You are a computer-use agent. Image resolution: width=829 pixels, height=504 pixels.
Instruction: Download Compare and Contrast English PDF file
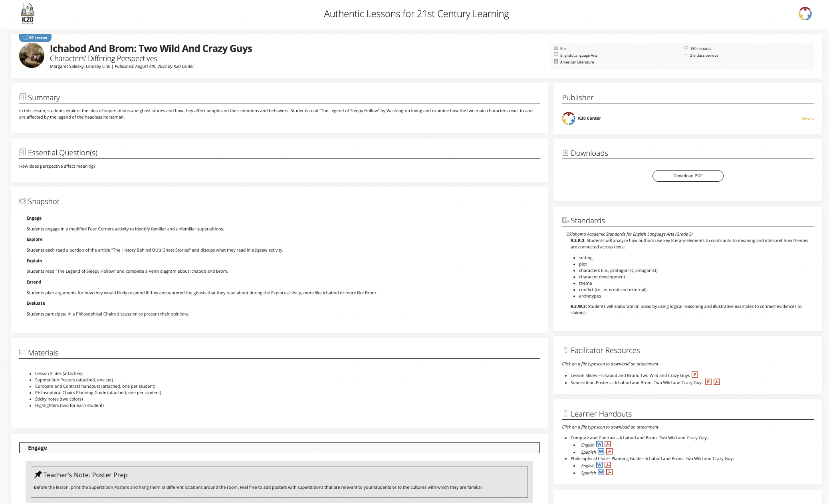(607, 444)
